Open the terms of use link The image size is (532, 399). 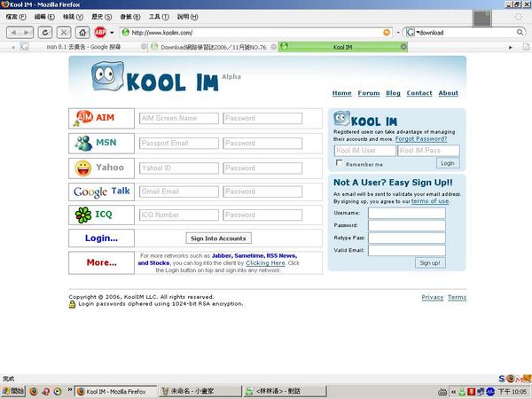pyautogui.click(x=430, y=201)
